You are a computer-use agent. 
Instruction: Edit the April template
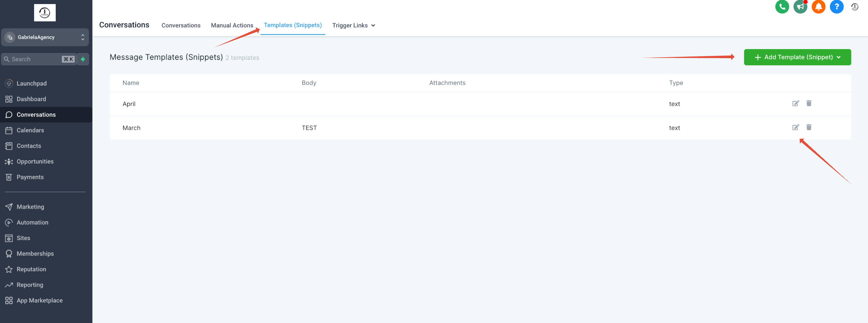[x=795, y=103]
